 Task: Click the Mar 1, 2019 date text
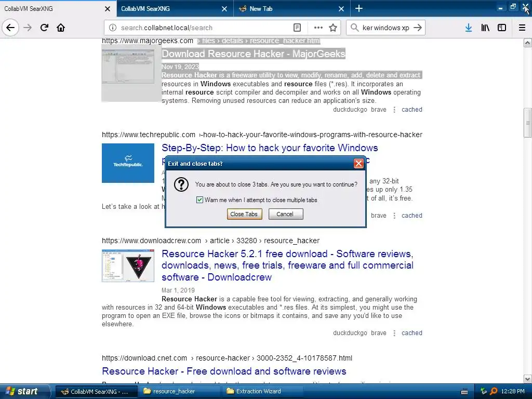click(178, 290)
